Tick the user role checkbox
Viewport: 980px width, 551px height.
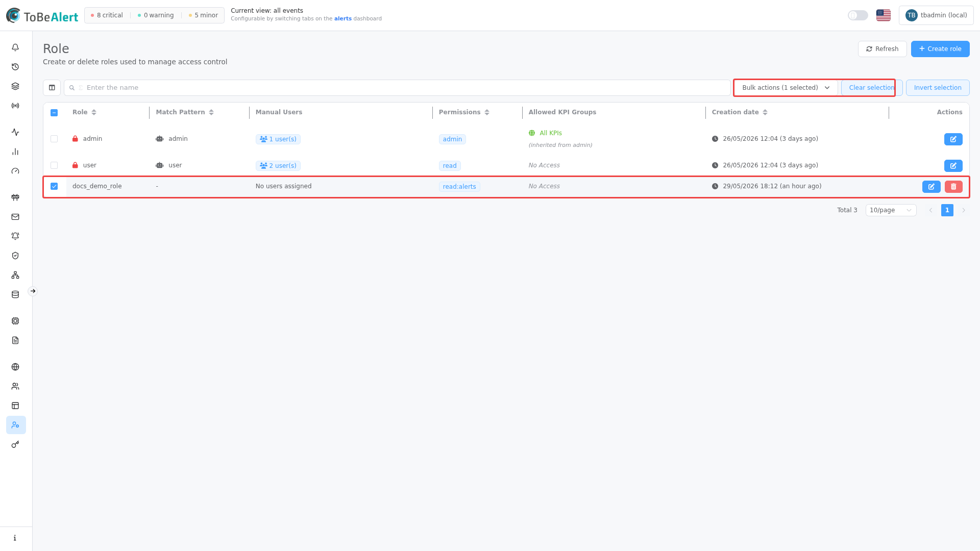coord(54,165)
